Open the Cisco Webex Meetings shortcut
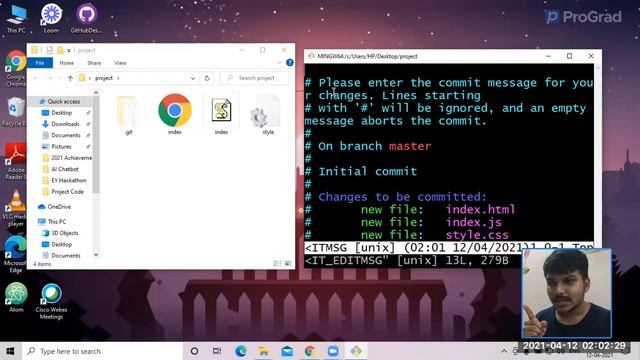The width and height of the screenshot is (640, 360). click(51, 301)
